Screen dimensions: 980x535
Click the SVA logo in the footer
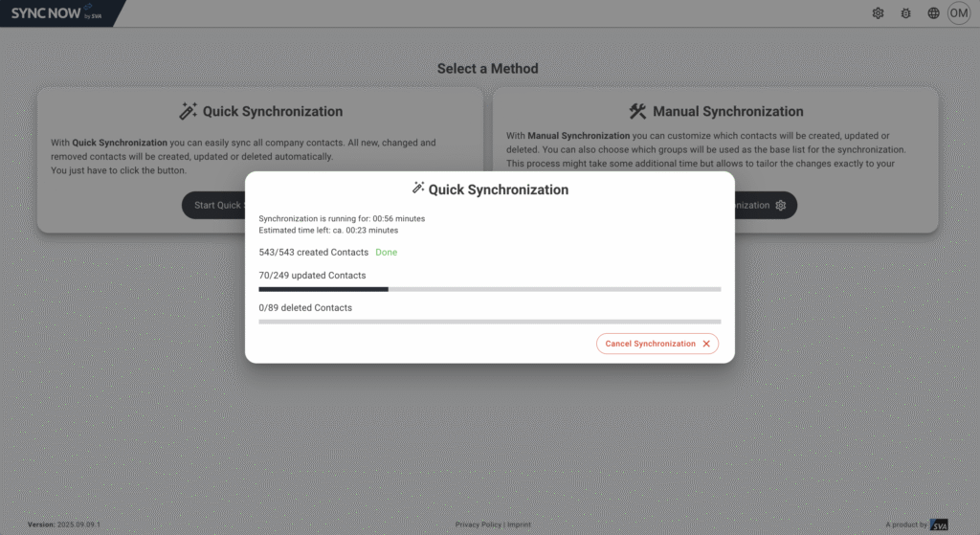[939, 524]
